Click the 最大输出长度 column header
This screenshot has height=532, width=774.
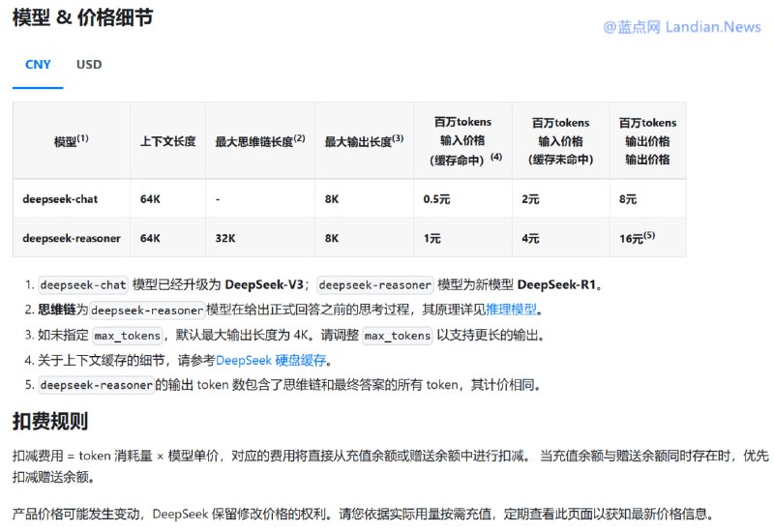365,140
